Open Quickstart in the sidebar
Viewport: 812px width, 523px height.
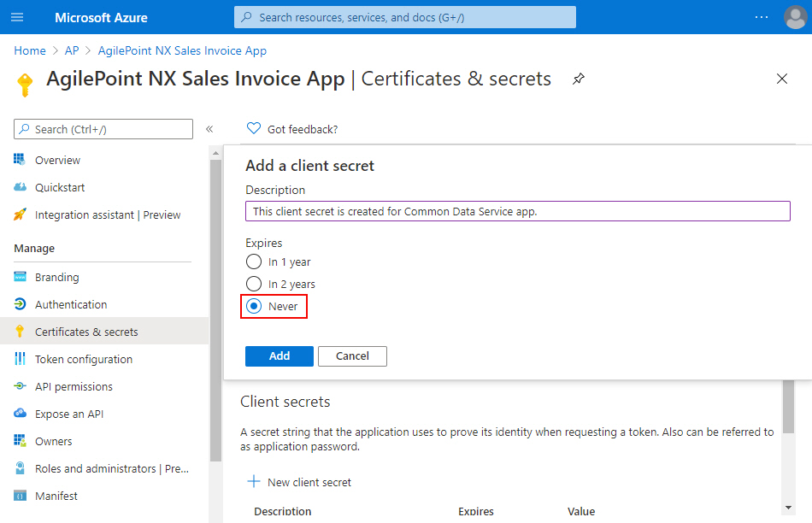coord(60,187)
